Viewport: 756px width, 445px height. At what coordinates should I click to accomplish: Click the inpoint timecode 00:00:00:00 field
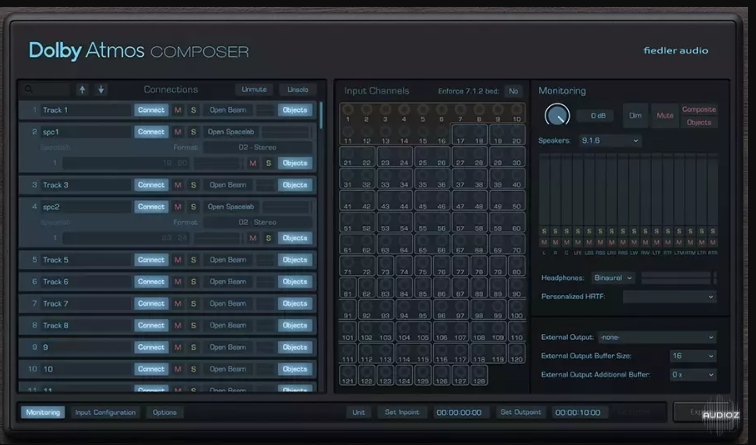459,412
